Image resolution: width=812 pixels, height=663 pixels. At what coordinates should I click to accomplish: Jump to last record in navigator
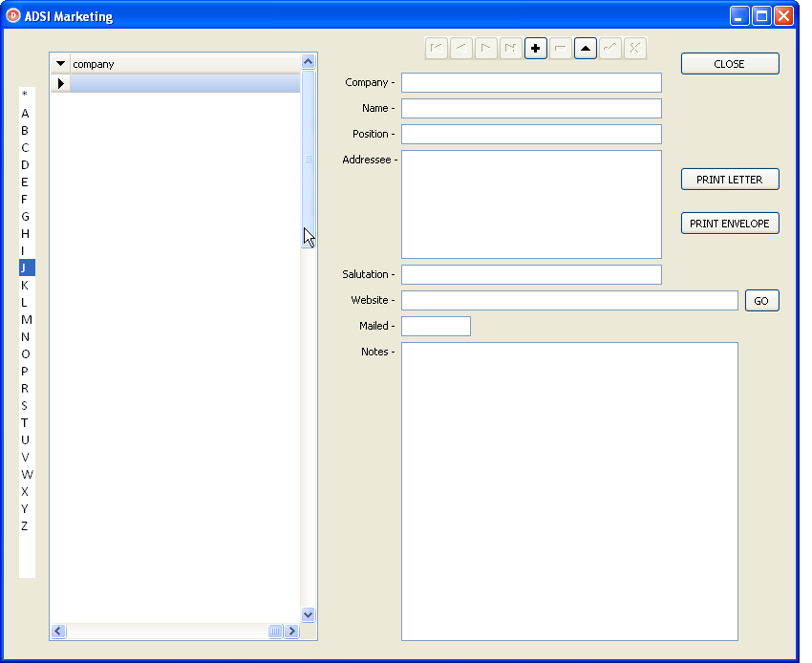tap(511, 48)
